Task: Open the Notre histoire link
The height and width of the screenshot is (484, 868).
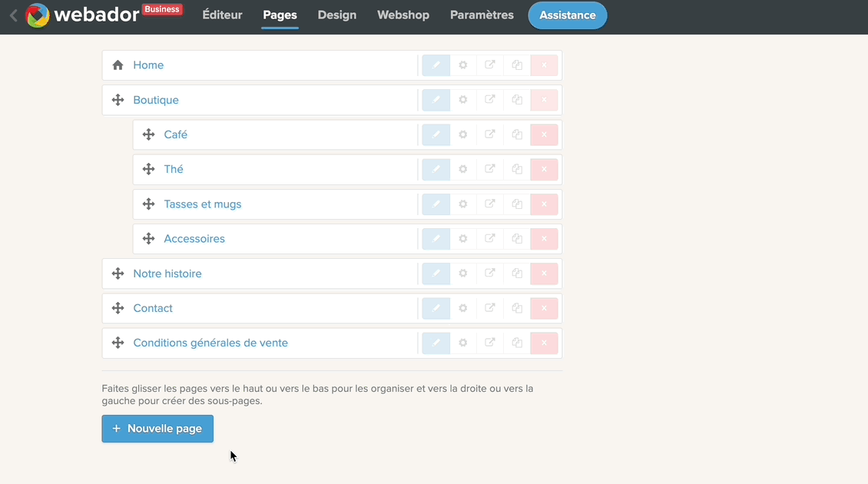Action: (x=167, y=273)
